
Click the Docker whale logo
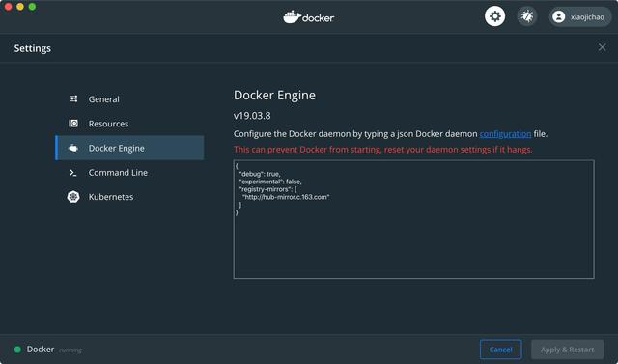(309, 17)
